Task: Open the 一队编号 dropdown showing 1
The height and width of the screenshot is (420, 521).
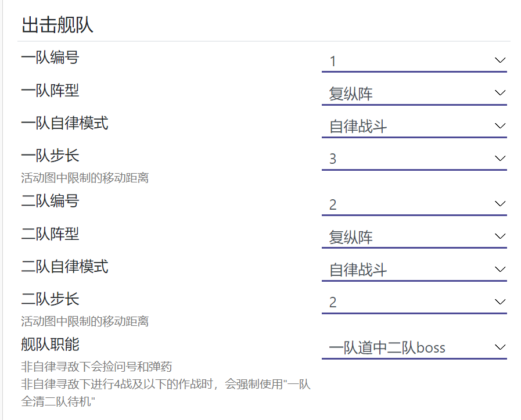Action: 414,61
